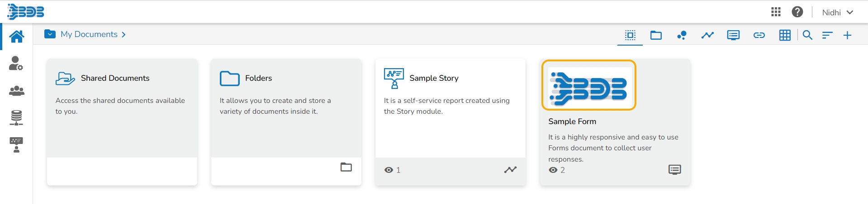Open the story presenter sidebar icon
The height and width of the screenshot is (204, 868).
[x=16, y=145]
